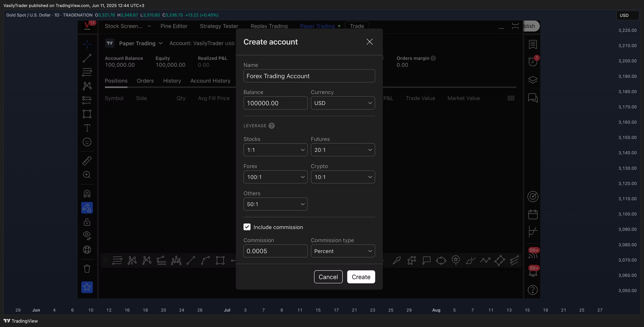Click the Trade button

click(357, 26)
